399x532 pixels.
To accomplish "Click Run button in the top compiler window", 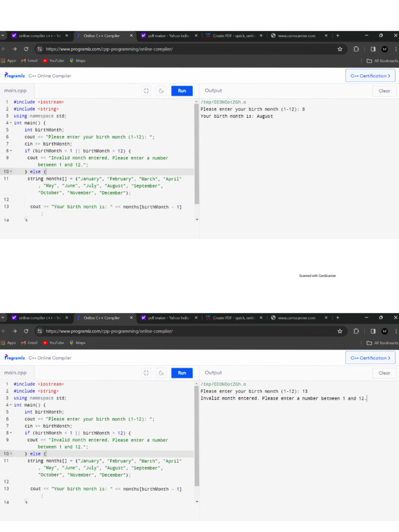I will click(x=182, y=91).
